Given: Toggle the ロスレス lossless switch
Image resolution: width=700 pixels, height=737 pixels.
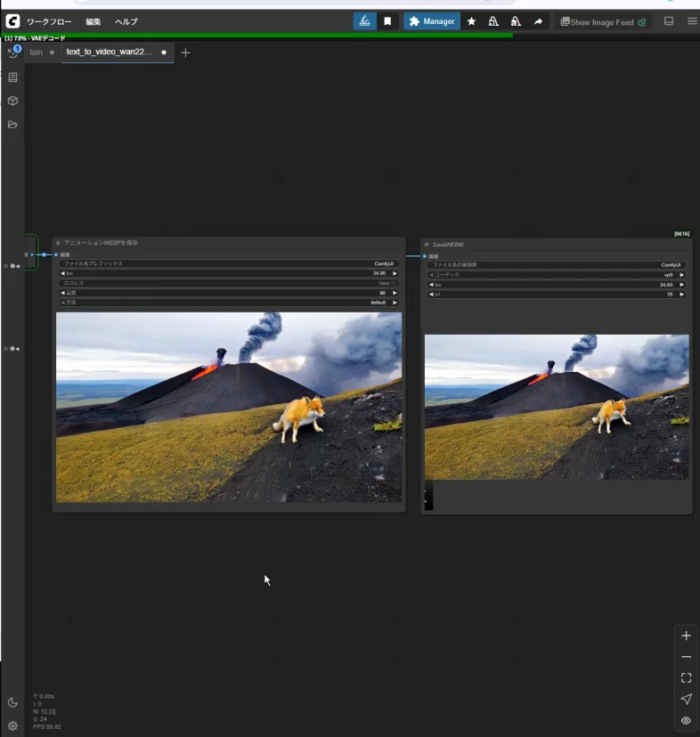Looking at the screenshot, I should point(394,283).
